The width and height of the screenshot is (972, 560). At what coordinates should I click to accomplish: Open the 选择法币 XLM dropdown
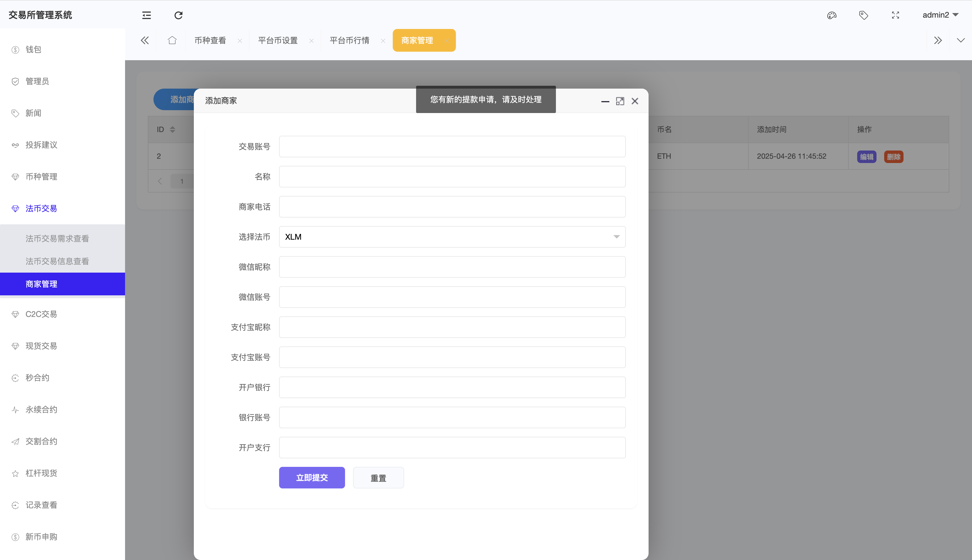pyautogui.click(x=452, y=237)
